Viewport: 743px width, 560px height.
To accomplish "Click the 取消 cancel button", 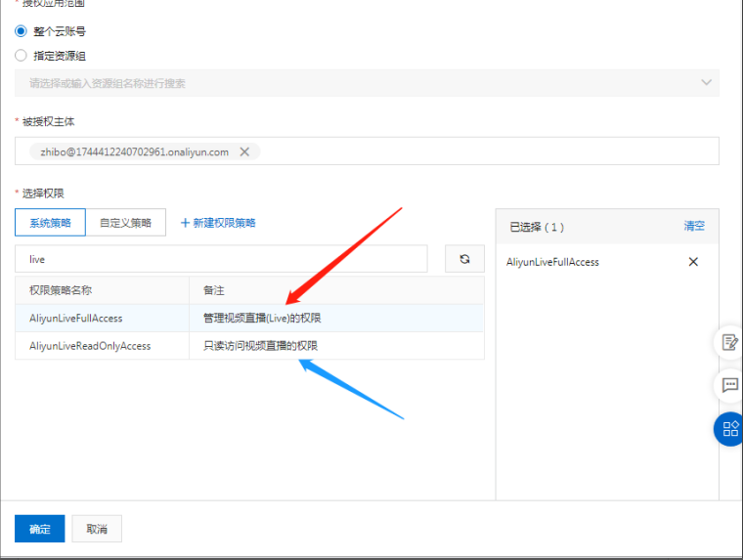I will (x=97, y=529).
